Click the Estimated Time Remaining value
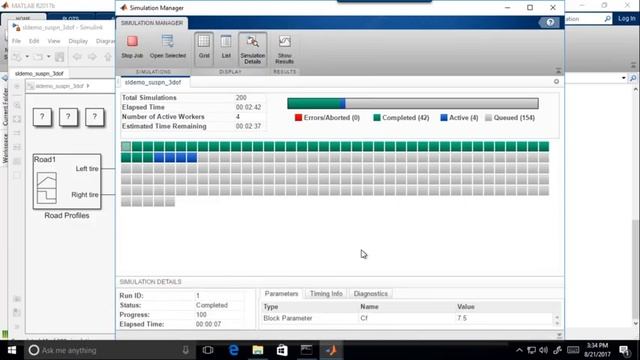Image resolution: width=640 pixels, height=360 pixels. (248, 126)
